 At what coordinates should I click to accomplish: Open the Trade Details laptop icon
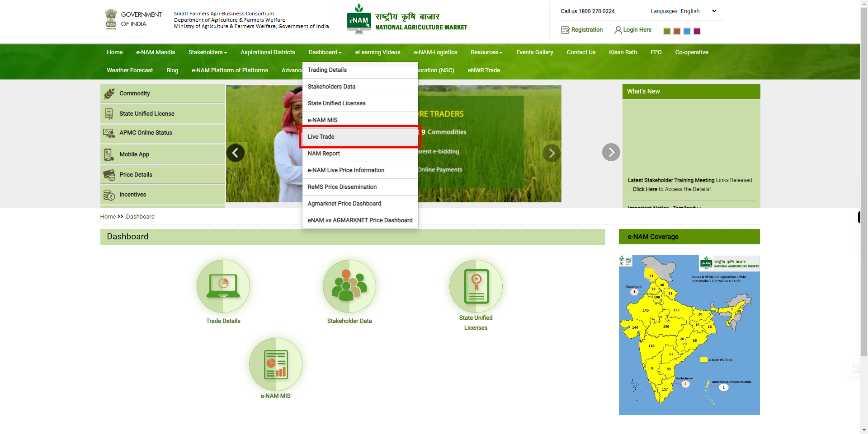(x=223, y=286)
